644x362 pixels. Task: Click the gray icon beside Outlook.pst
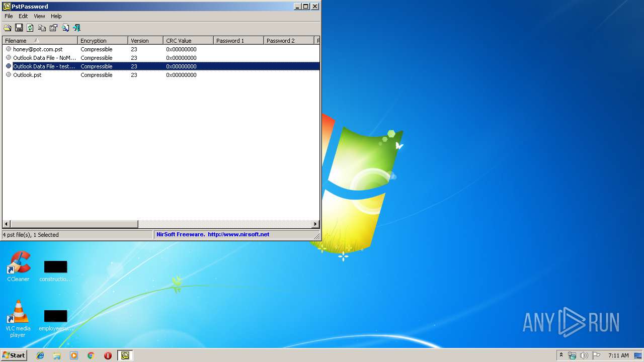tap(9, 74)
